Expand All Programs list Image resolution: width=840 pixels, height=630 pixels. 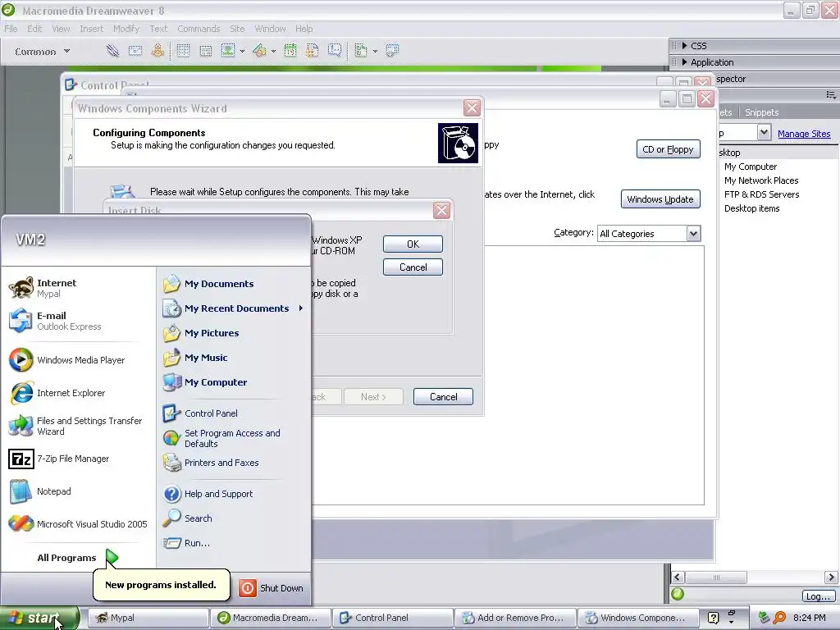pos(76,558)
